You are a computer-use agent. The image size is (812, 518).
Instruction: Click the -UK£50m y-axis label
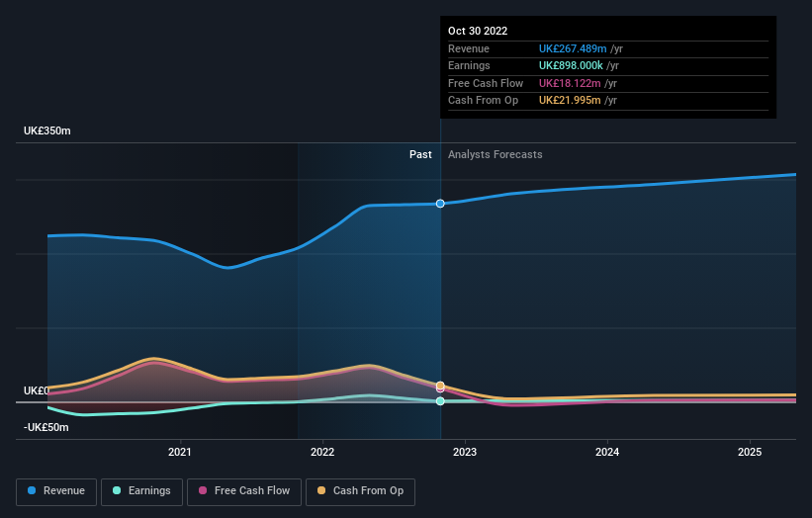click(46, 427)
